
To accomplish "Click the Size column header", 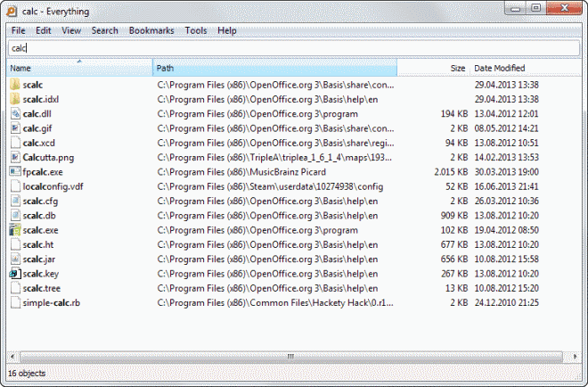I will point(434,68).
